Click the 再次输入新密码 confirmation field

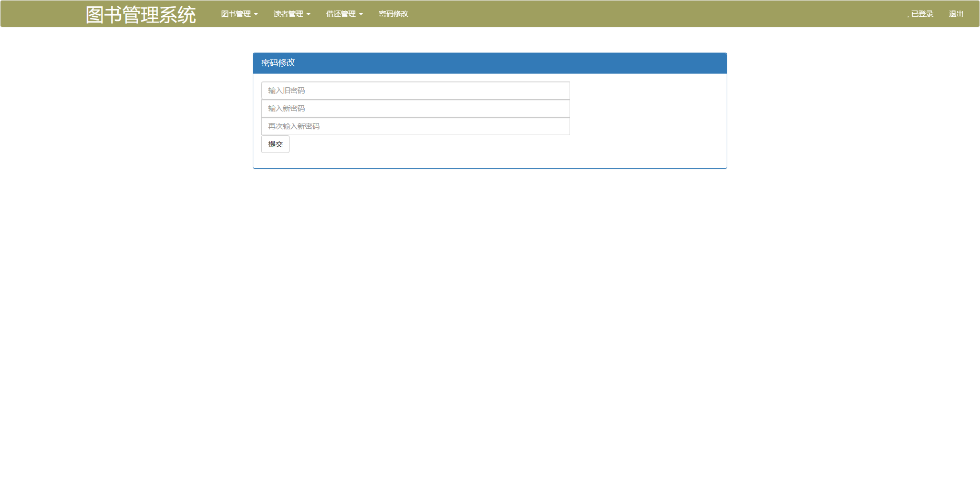415,126
